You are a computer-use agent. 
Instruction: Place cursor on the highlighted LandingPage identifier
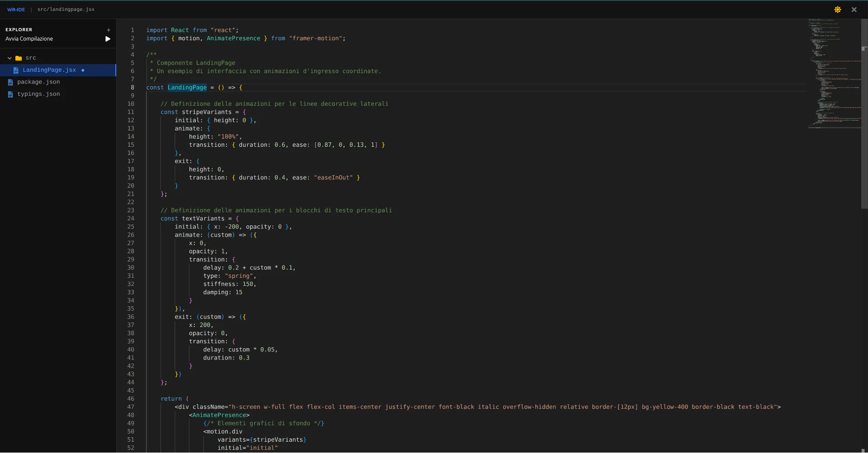click(x=187, y=88)
